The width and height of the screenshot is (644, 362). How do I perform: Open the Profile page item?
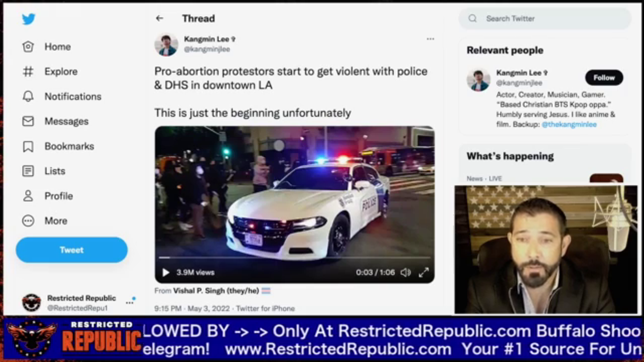pos(48,196)
